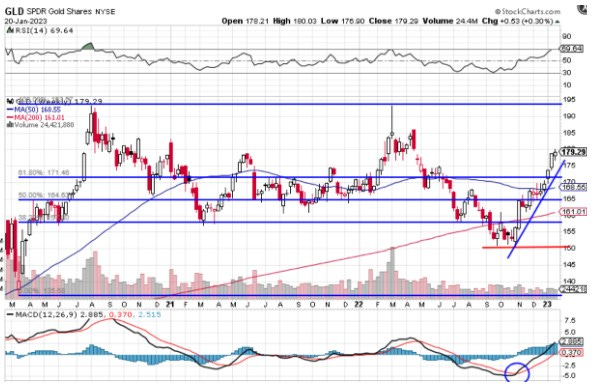The width and height of the screenshot is (600, 386).
Task: Click the up arrow after Chg value
Action: 558,21
